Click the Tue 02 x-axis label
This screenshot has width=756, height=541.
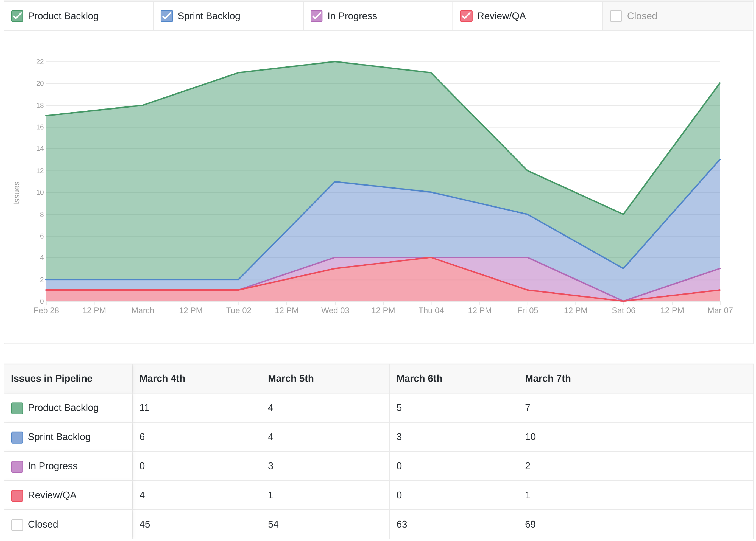(238, 310)
